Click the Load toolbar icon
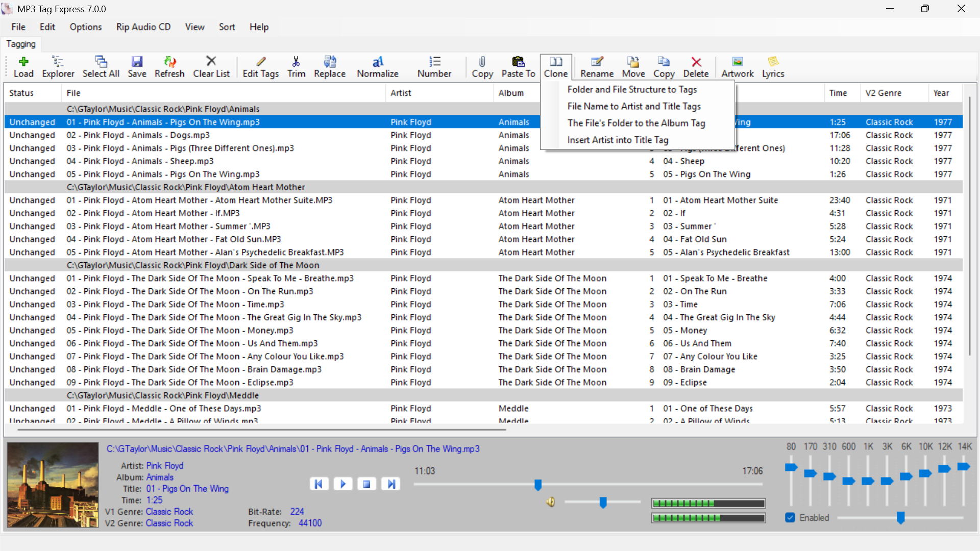This screenshot has width=980, height=551. click(23, 67)
